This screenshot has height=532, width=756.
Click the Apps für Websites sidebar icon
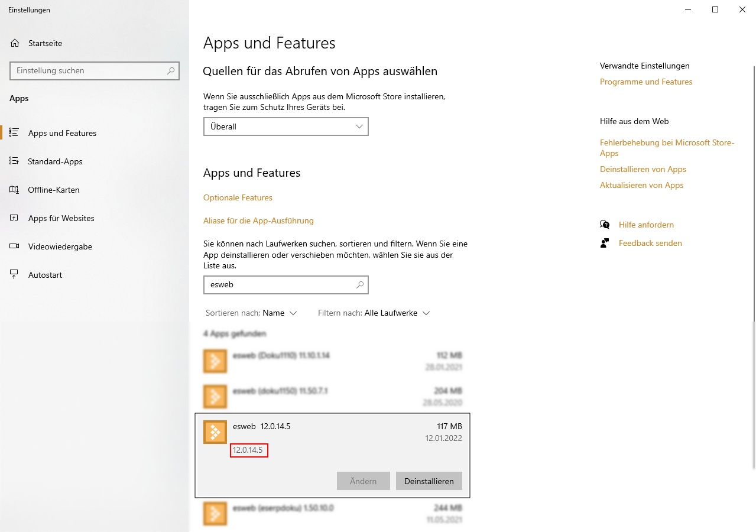click(x=15, y=218)
